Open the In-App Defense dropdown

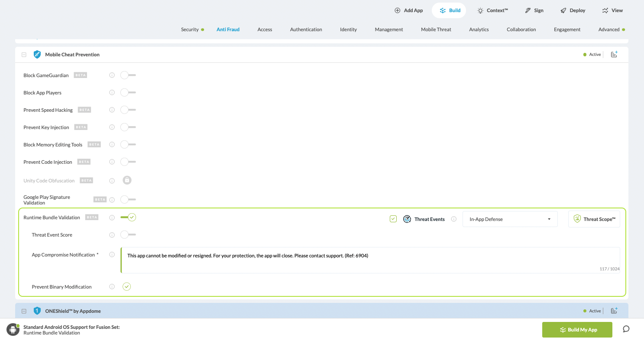point(510,219)
